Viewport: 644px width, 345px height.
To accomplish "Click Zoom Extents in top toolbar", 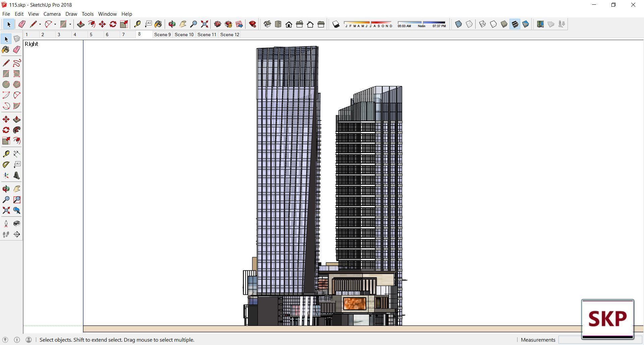I will pos(204,24).
